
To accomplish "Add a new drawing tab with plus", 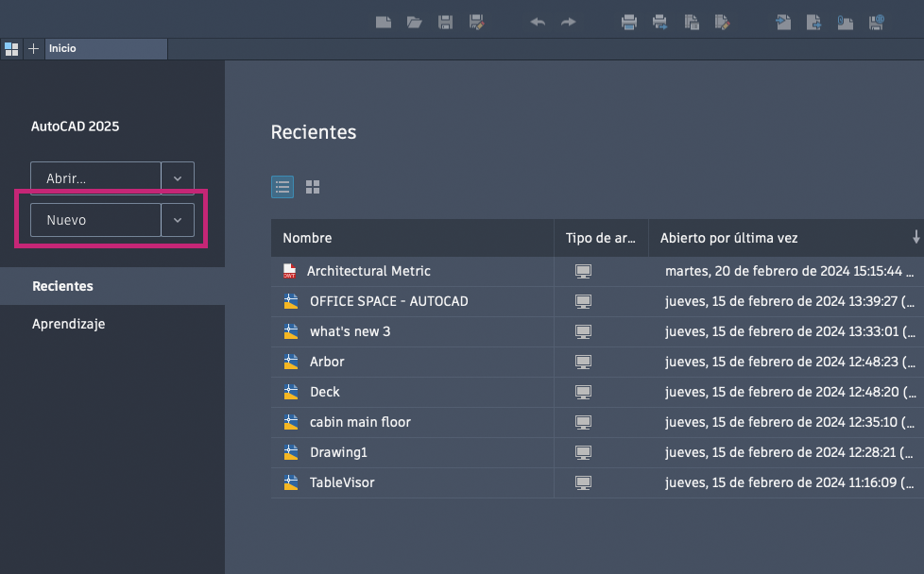I will (34, 49).
